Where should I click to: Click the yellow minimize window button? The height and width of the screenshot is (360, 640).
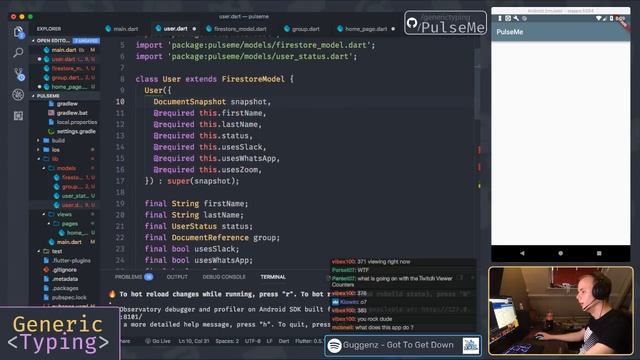coord(22,17)
